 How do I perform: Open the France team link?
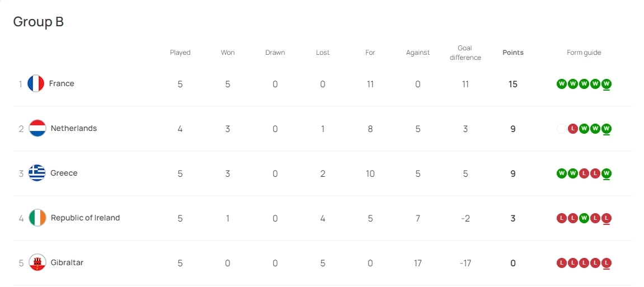click(x=62, y=83)
